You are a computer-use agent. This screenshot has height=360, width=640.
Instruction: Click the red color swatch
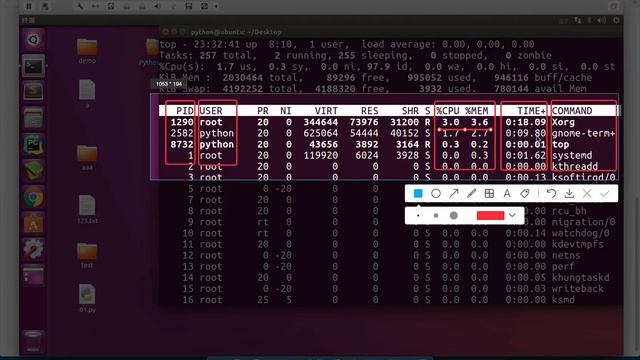490,216
